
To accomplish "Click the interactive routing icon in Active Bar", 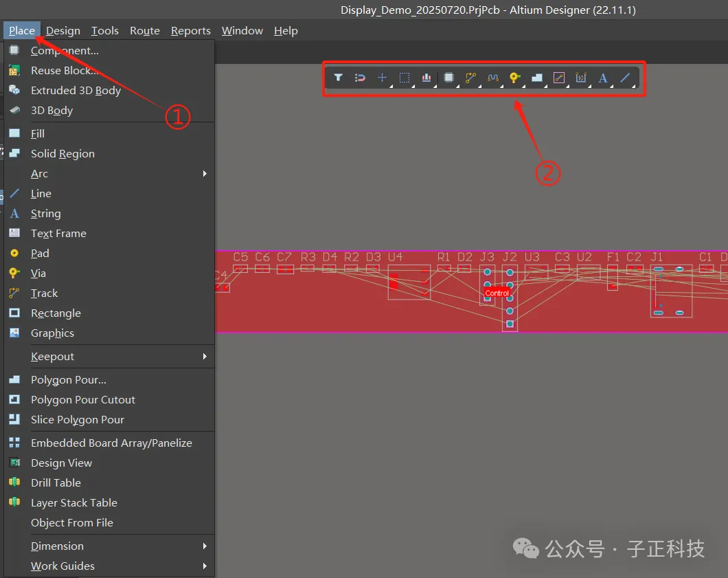I will tap(470, 78).
